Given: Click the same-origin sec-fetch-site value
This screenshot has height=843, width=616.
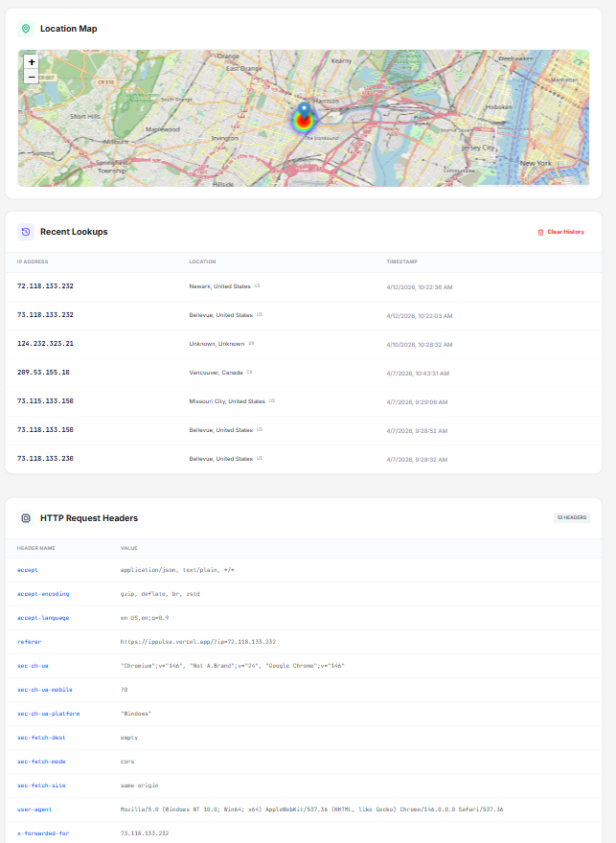Looking at the screenshot, I should (x=139, y=786).
